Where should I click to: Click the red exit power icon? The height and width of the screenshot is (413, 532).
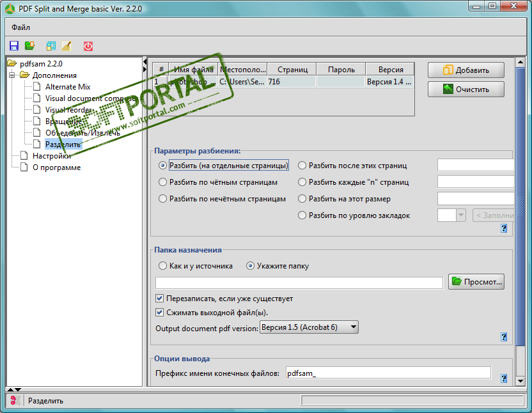(88, 46)
